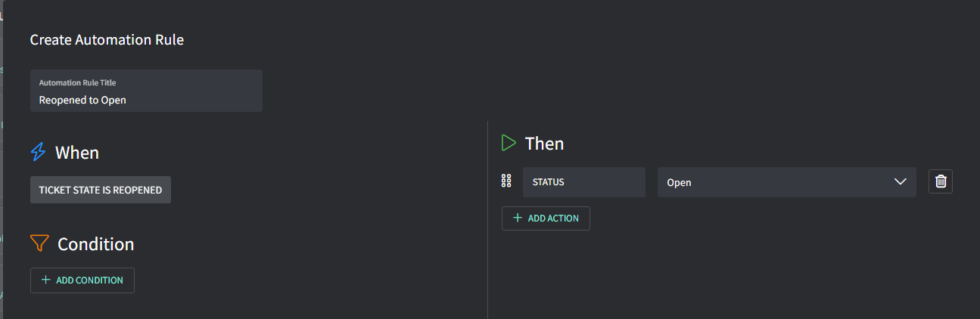Focus the Automation Rule Title field

tap(146, 91)
